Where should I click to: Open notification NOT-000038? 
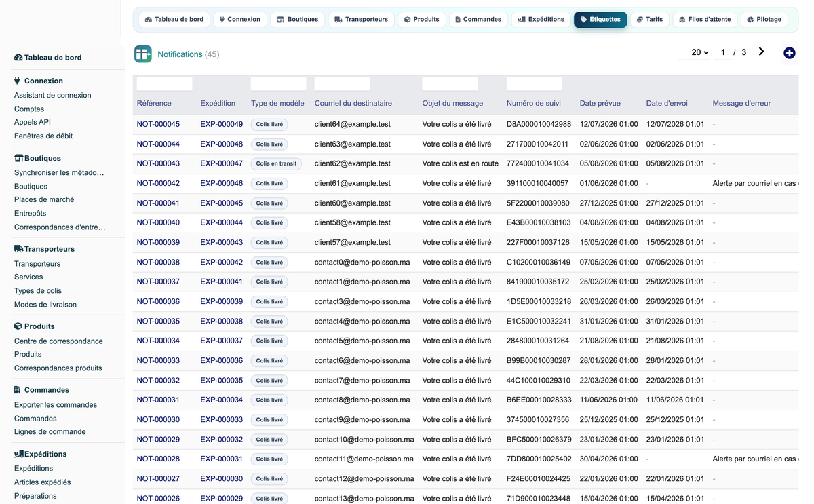[x=158, y=263]
